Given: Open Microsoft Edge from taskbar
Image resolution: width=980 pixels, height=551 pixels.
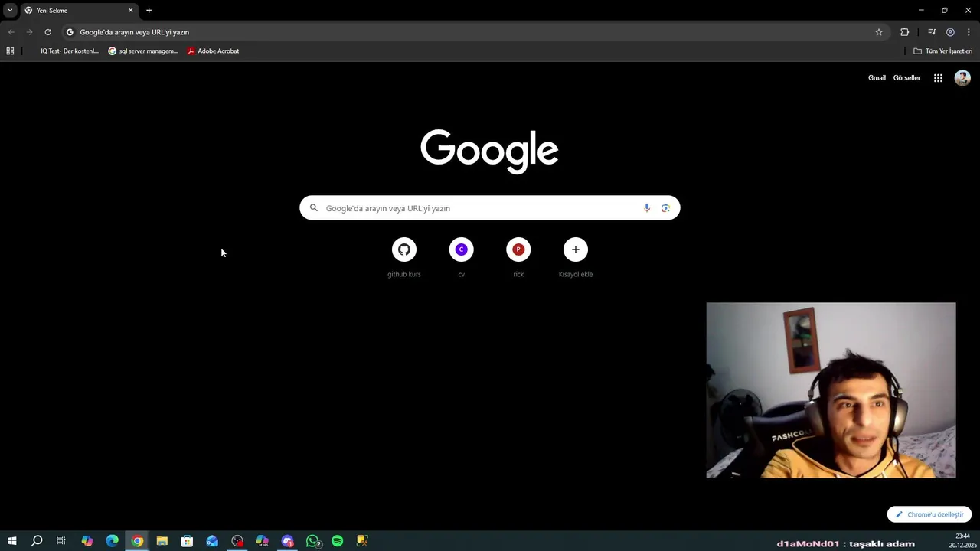Looking at the screenshot, I should (x=112, y=541).
